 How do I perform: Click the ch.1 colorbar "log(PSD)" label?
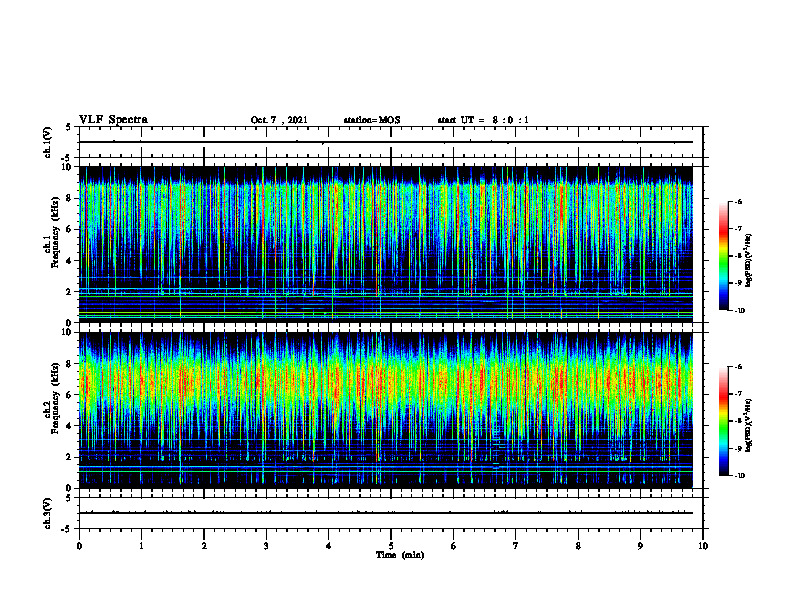pos(749,260)
